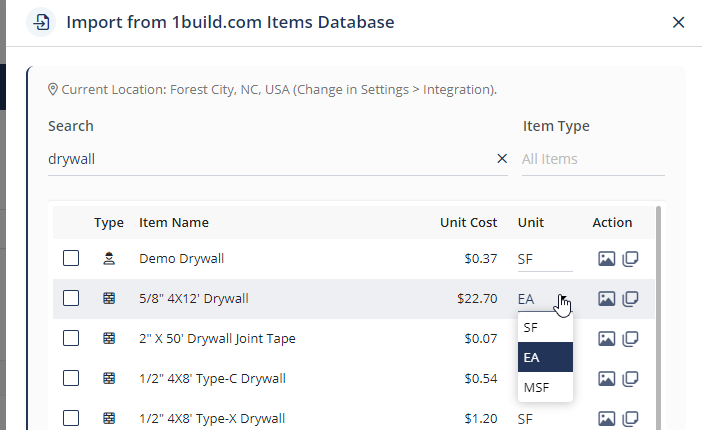The image size is (702, 430).
Task: Click the $0.37 unit cost
Action: coord(480,258)
